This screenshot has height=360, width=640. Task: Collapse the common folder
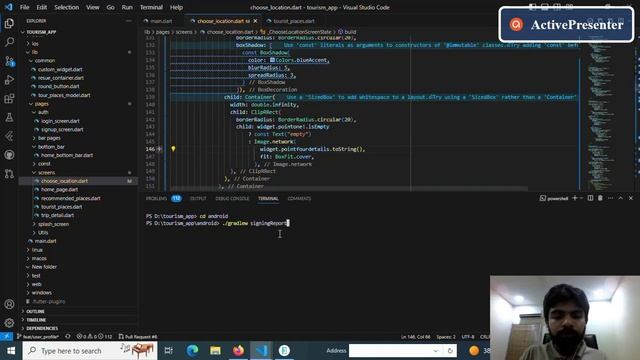44,60
